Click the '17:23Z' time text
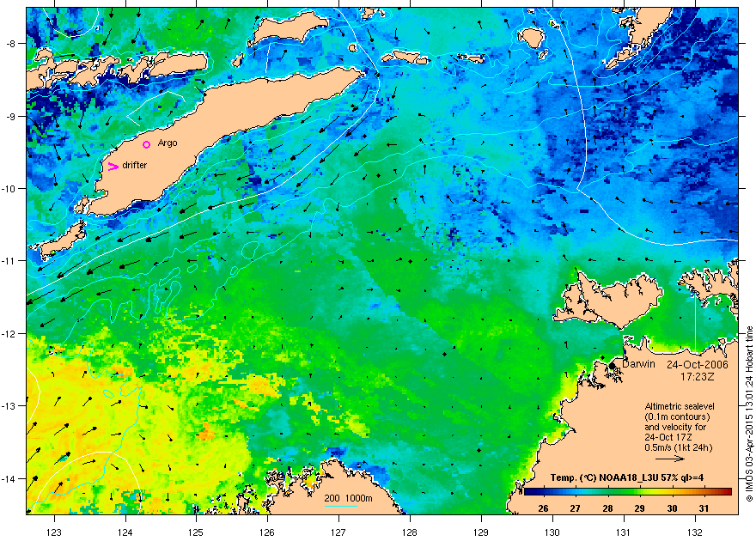The image size is (756, 541). coord(698,377)
